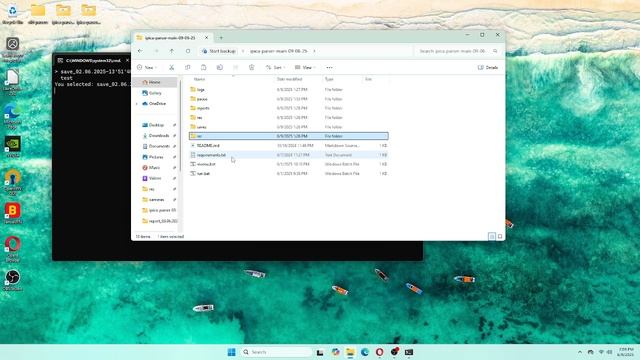This screenshot has height=360, width=640.
Task: Launch Edge from the taskbar
Action: point(365,352)
